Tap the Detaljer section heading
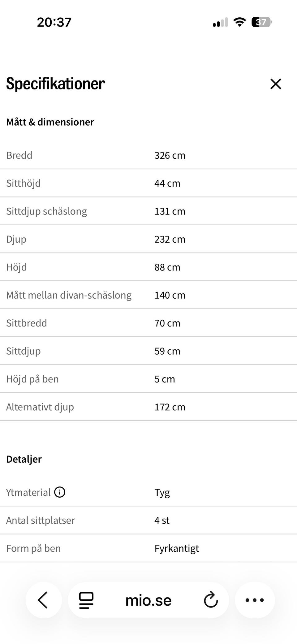Viewport: 297px width, 644px height. [x=24, y=459]
